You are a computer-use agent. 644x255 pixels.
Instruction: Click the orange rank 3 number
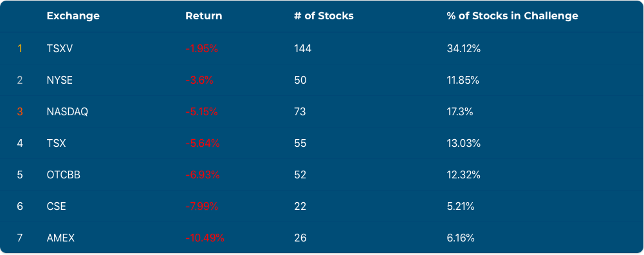[20, 111]
